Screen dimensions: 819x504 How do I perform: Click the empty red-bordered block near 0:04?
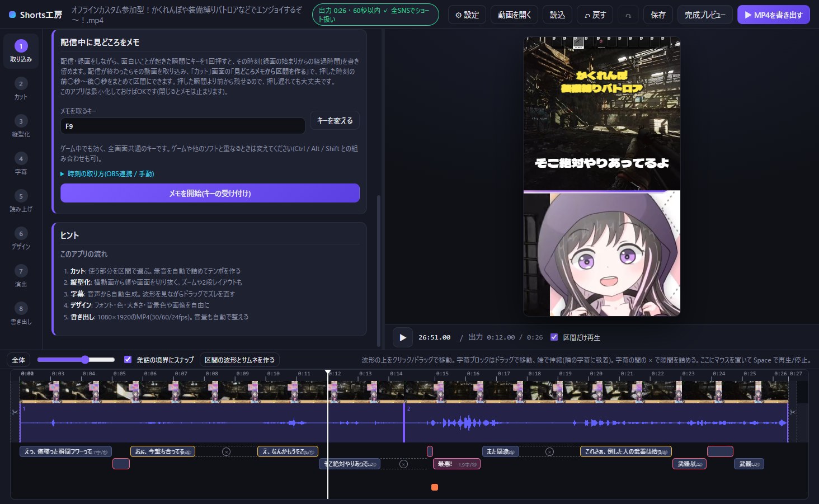click(x=121, y=464)
